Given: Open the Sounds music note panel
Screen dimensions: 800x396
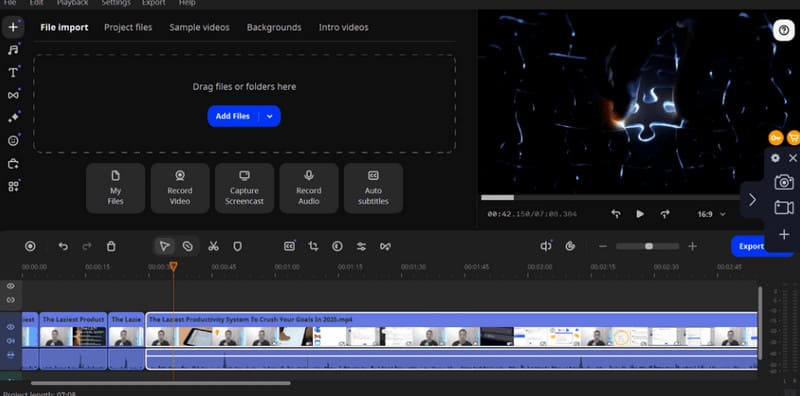Looking at the screenshot, I should point(13,50).
